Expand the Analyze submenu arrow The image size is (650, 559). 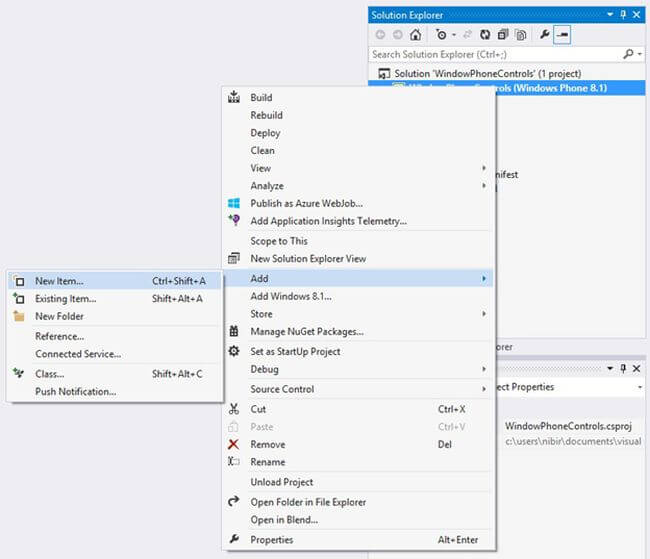click(484, 185)
